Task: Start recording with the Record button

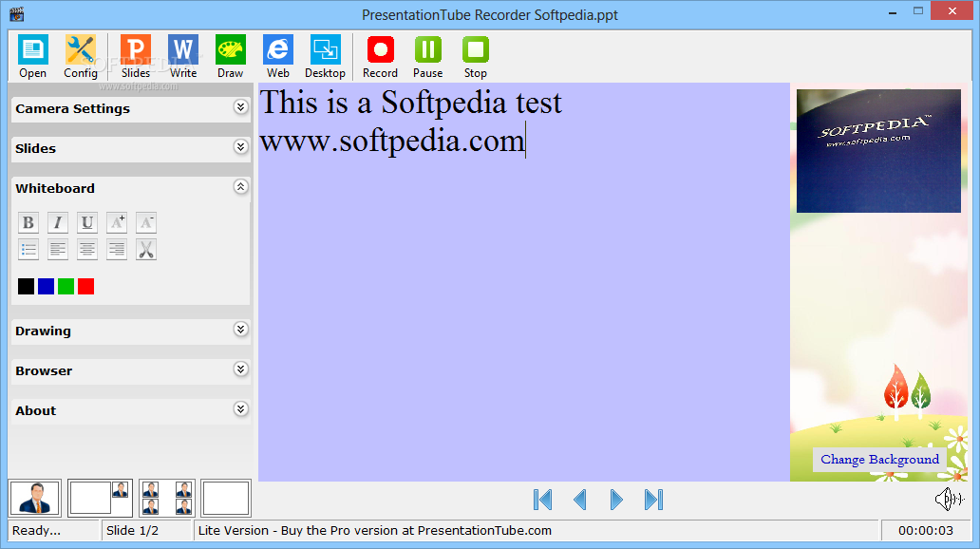Action: tap(380, 56)
